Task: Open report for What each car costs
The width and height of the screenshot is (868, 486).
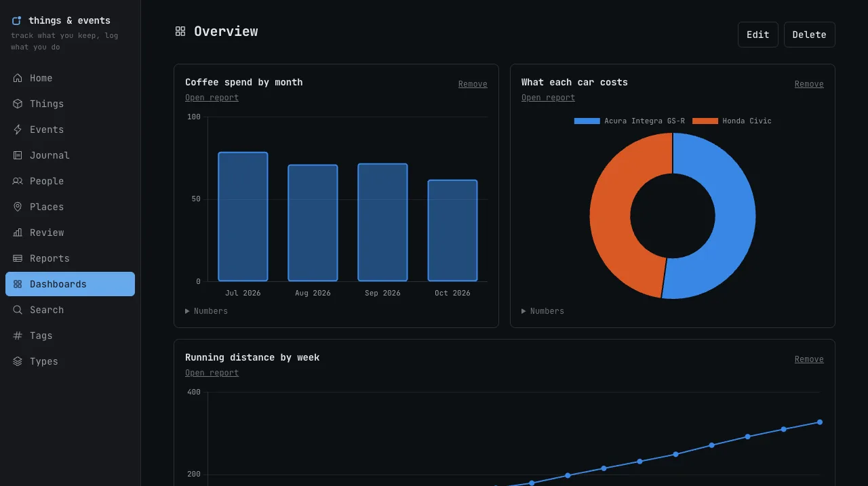Action: pyautogui.click(x=548, y=98)
